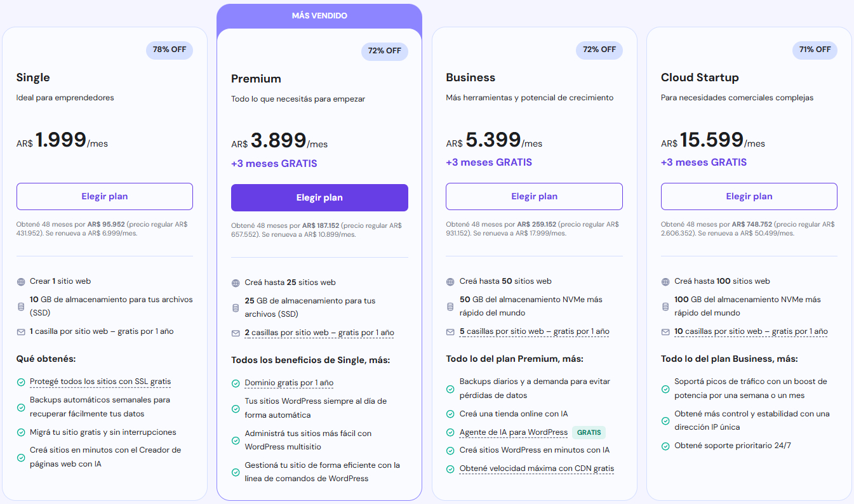Open 'Dominio gratis por 1 año' details
Screen dimensions: 854x504
(x=289, y=383)
